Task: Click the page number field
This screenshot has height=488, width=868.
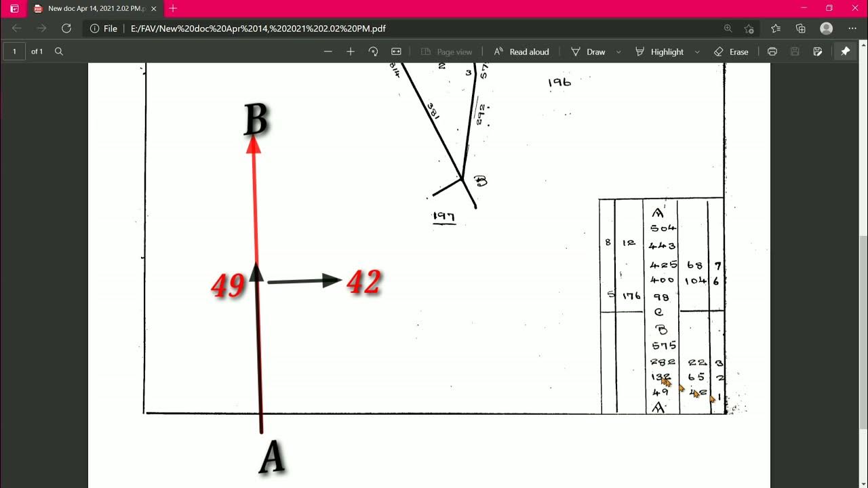Action: (14, 52)
